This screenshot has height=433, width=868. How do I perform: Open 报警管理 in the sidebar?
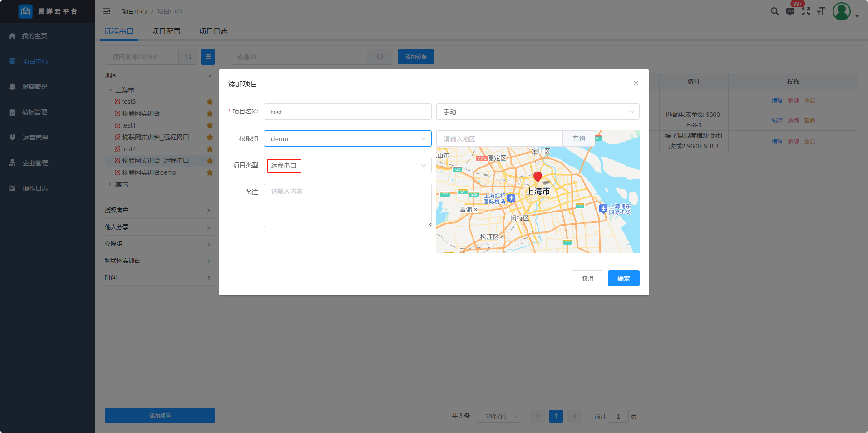35,87
